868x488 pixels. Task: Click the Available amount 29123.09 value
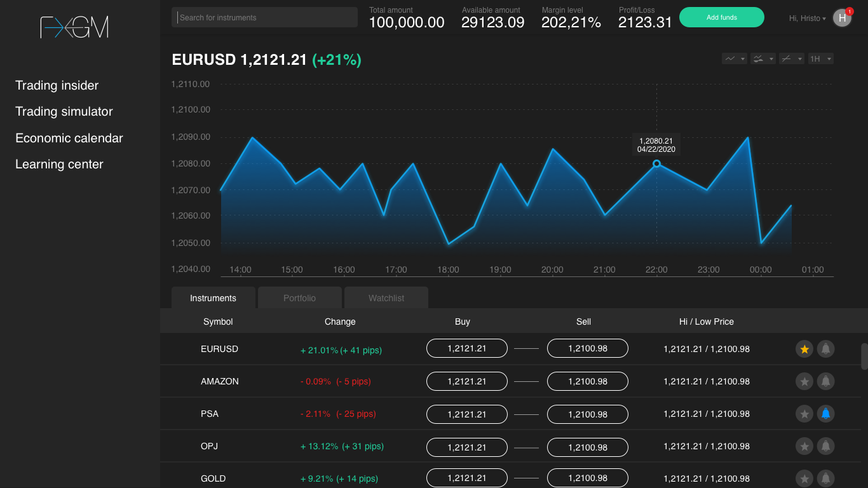click(x=493, y=23)
